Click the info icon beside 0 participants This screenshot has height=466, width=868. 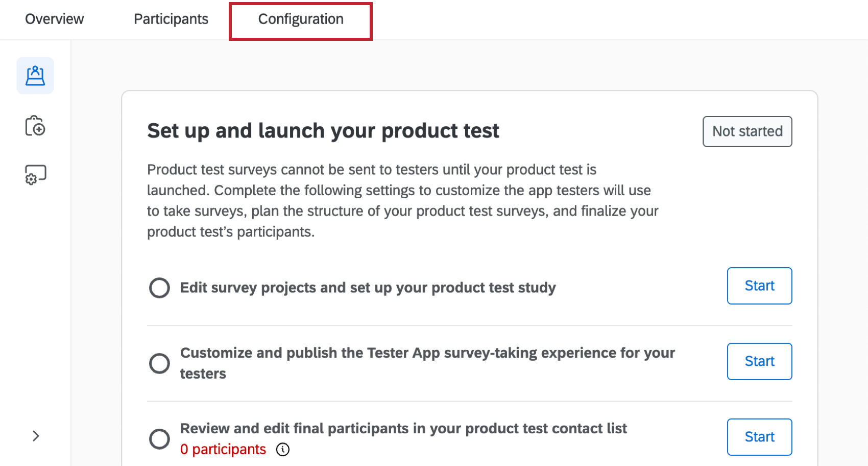(283, 450)
